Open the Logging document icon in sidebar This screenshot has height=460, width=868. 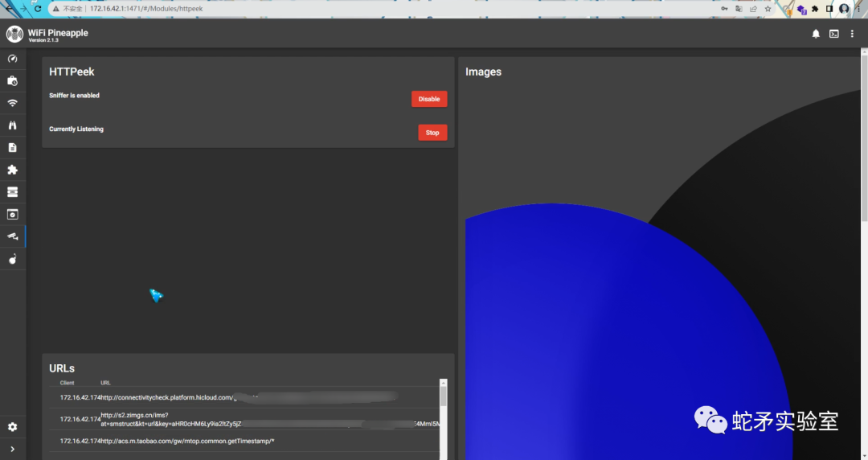tap(12, 147)
